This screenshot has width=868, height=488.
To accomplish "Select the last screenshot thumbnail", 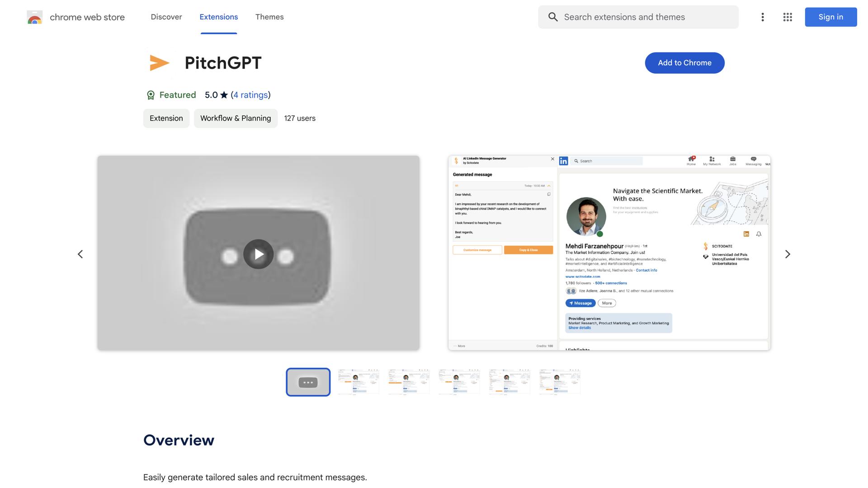I will (x=559, y=382).
